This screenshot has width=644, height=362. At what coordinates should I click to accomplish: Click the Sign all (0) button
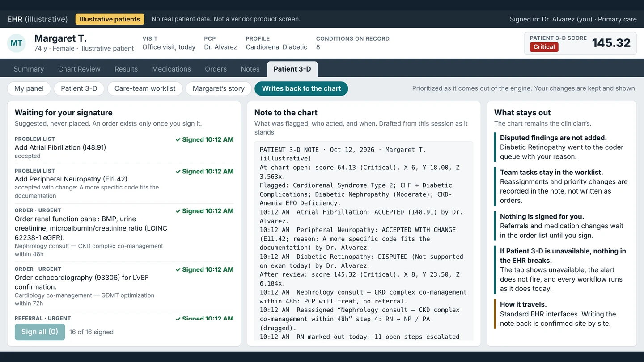coord(40,332)
